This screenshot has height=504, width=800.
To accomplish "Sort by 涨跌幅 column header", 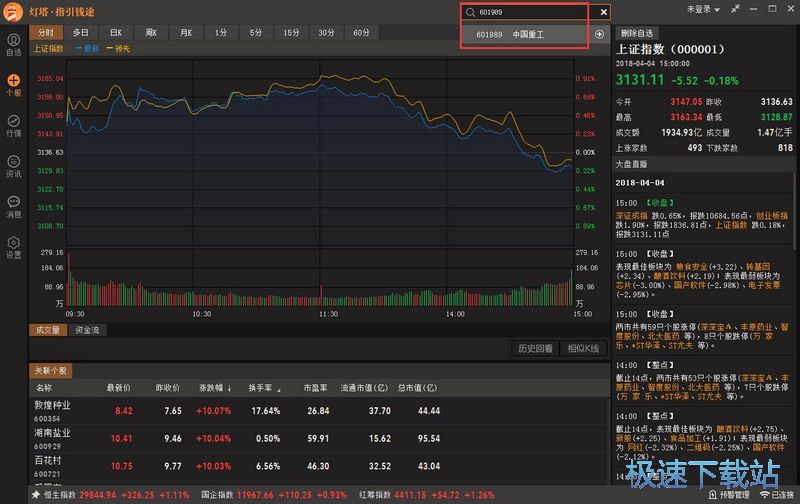I will point(215,388).
